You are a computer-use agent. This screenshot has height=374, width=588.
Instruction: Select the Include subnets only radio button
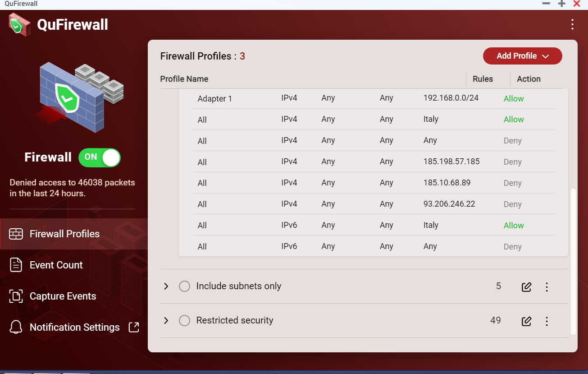[184, 286]
